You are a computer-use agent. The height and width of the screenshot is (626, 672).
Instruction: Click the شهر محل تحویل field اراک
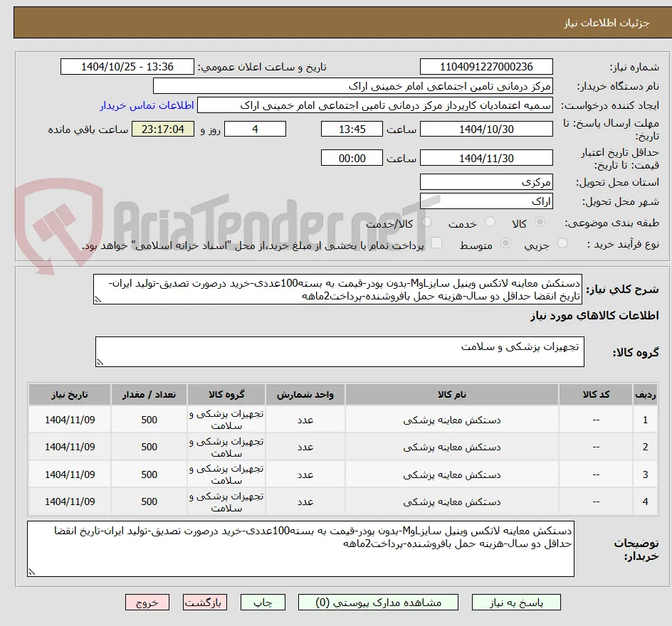point(486,201)
